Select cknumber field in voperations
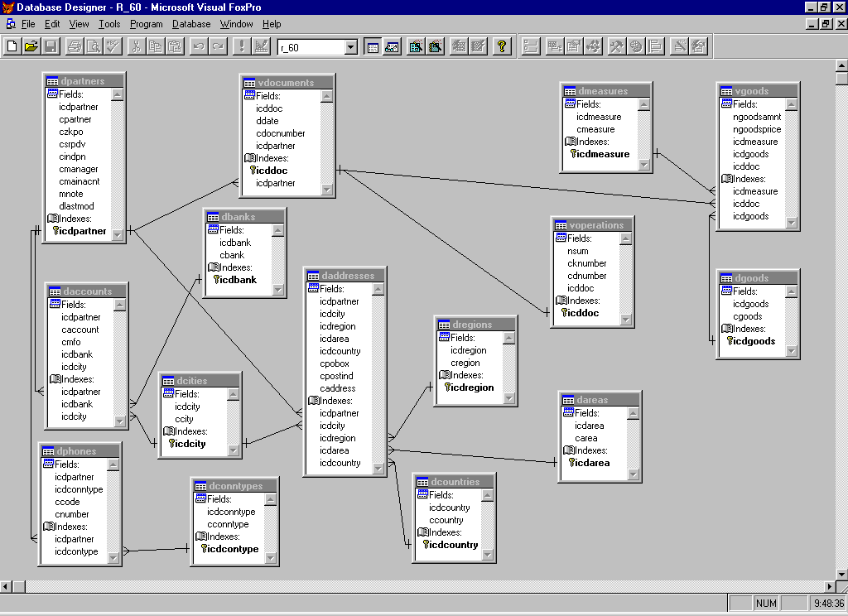 587,263
